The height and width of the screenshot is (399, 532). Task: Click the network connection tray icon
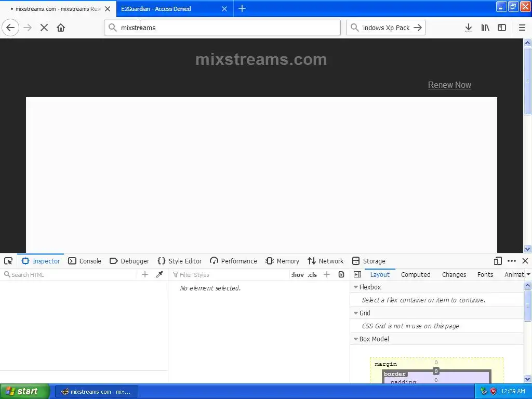point(484,391)
